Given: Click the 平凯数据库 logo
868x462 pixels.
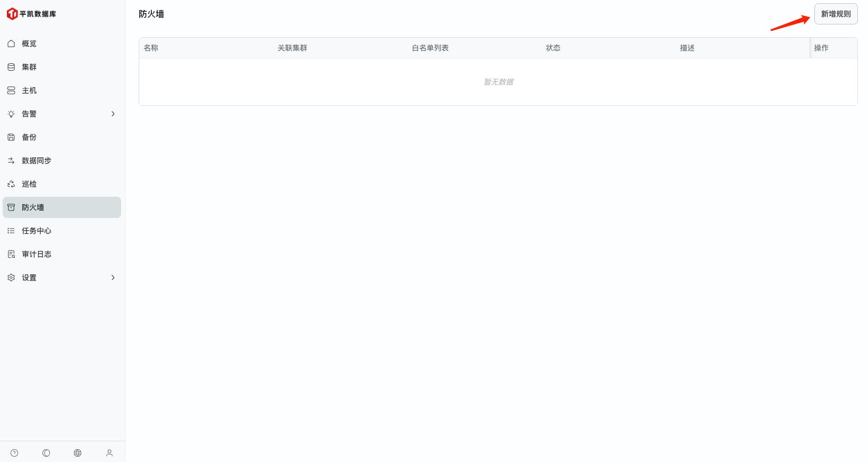Looking at the screenshot, I should tap(31, 14).
